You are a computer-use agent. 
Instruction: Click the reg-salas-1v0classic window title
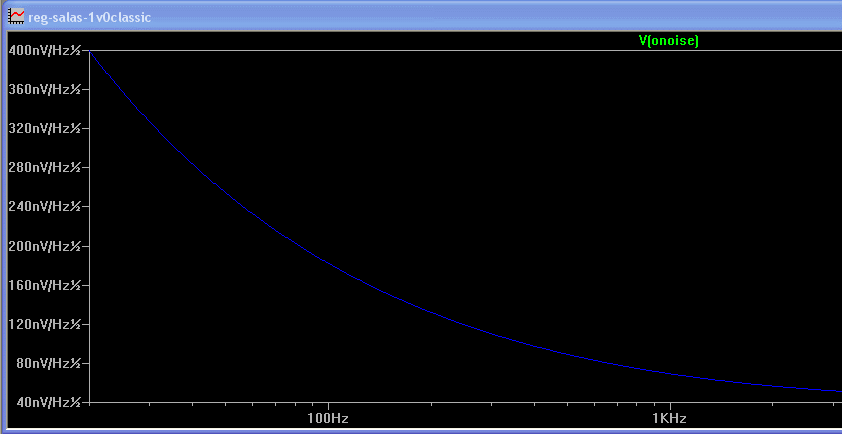tap(90, 17)
